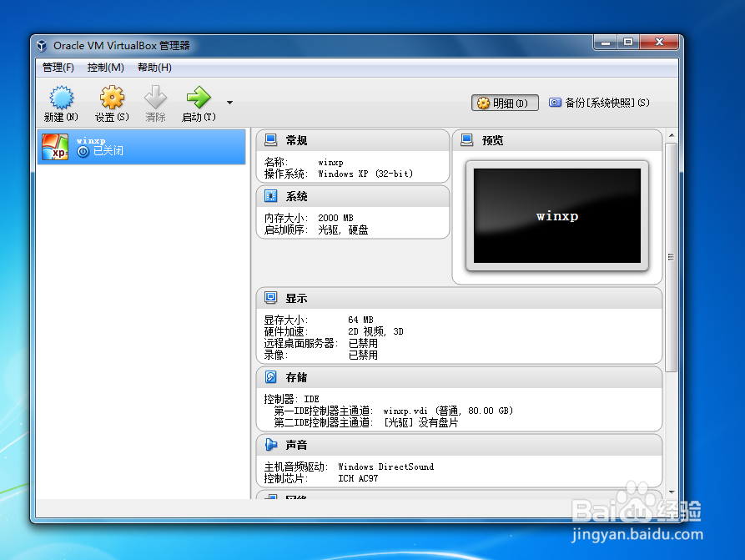Click '[光驱] 没有盘片' optical drive entry
Image resolution: width=745 pixels, height=560 pixels.
coord(421,422)
